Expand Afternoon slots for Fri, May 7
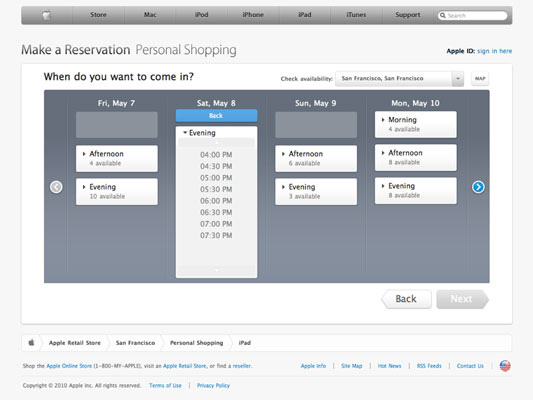This screenshot has height=400, width=533. tap(117, 158)
